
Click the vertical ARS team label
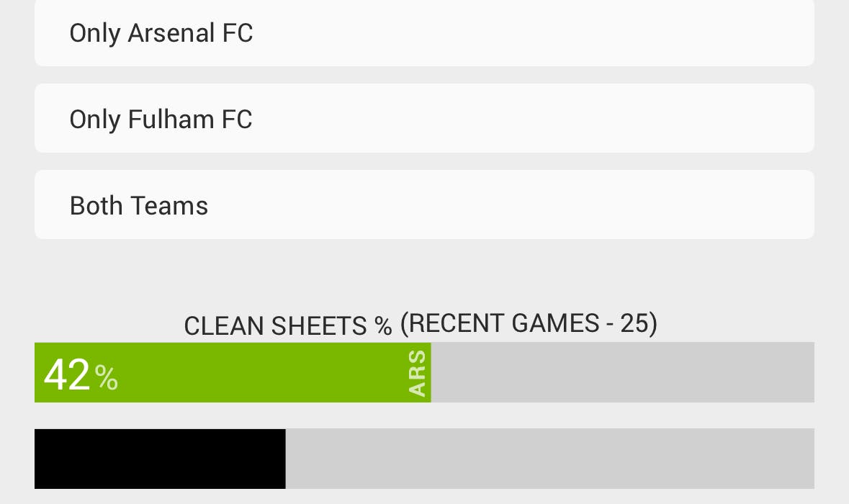(418, 373)
